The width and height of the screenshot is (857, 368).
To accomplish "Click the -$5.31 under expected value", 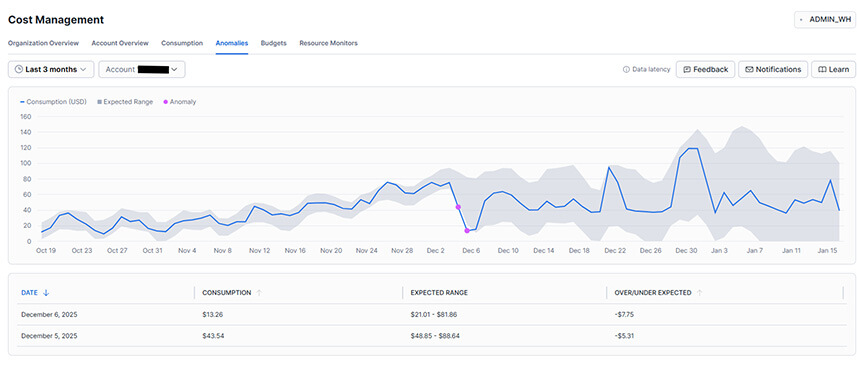I will (624, 336).
